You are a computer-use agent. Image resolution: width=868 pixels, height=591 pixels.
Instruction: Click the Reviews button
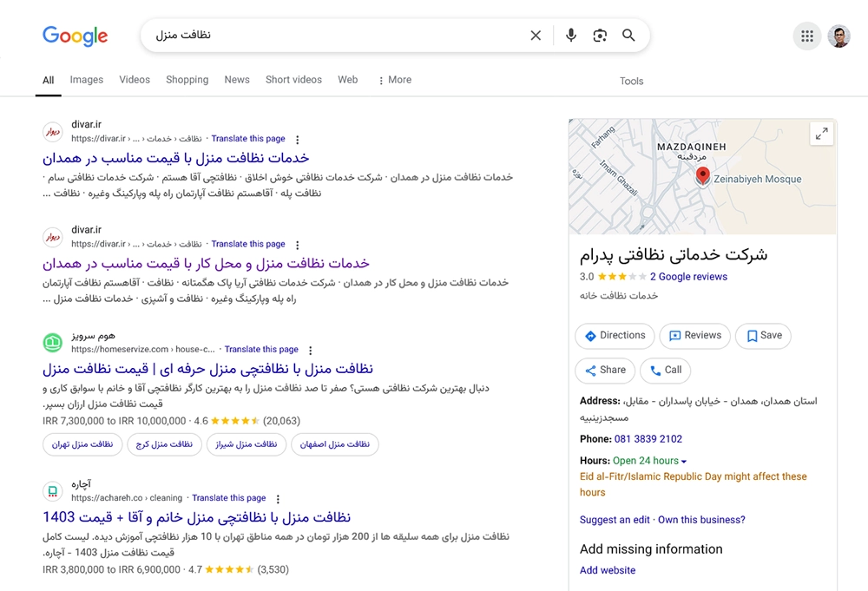coord(694,336)
